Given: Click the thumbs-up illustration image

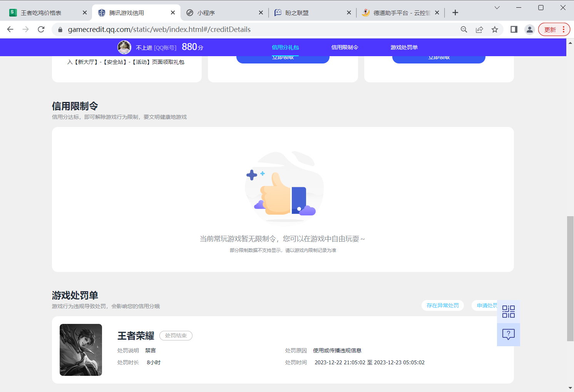Looking at the screenshot, I should (x=284, y=187).
